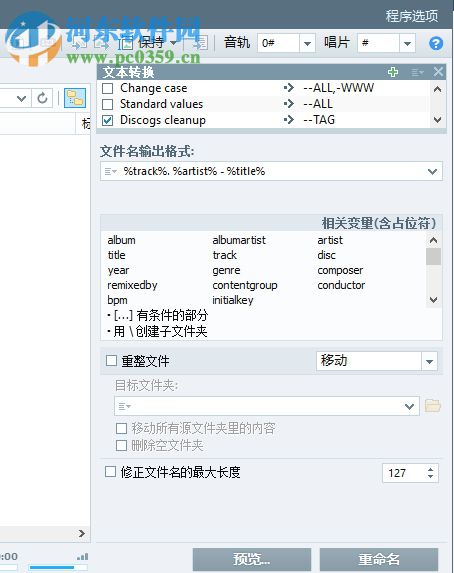Viewport: 454px width, 573px height.
Task: Click the arrow next to Change case
Action: [288, 88]
